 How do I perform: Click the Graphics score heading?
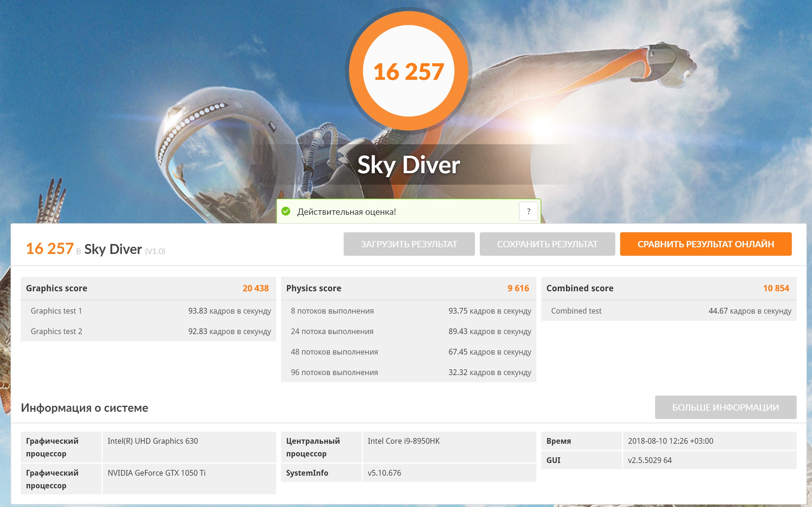(x=57, y=288)
